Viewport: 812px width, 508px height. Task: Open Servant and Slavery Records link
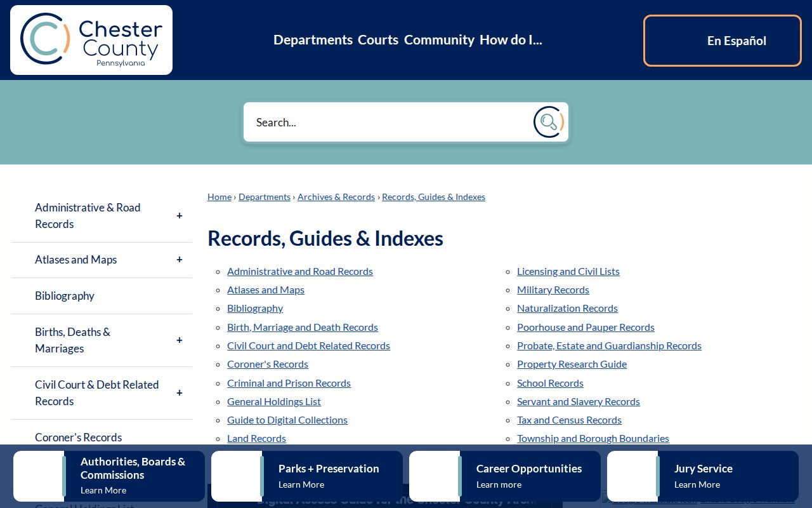[579, 401]
